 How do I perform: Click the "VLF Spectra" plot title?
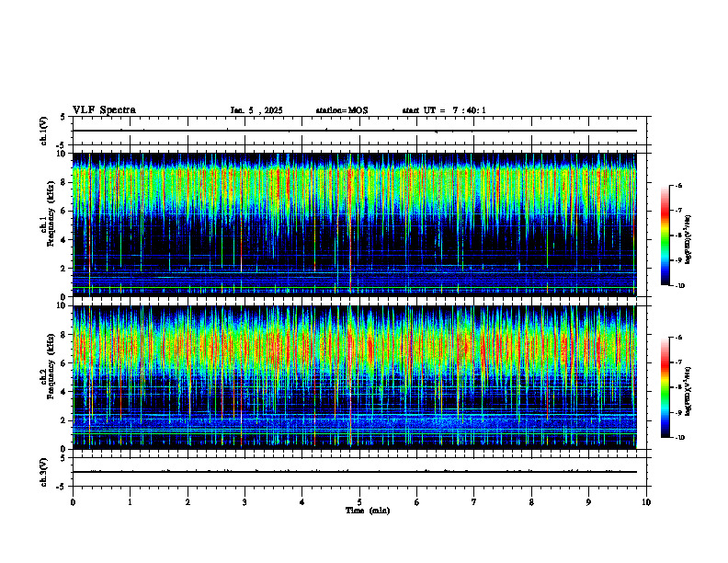click(x=104, y=110)
